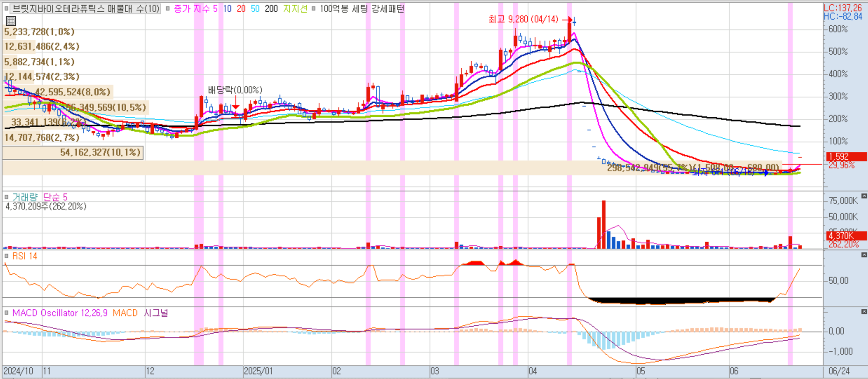
Task: Toggle the RSI 14 panel square marker
Action: (x=7, y=256)
